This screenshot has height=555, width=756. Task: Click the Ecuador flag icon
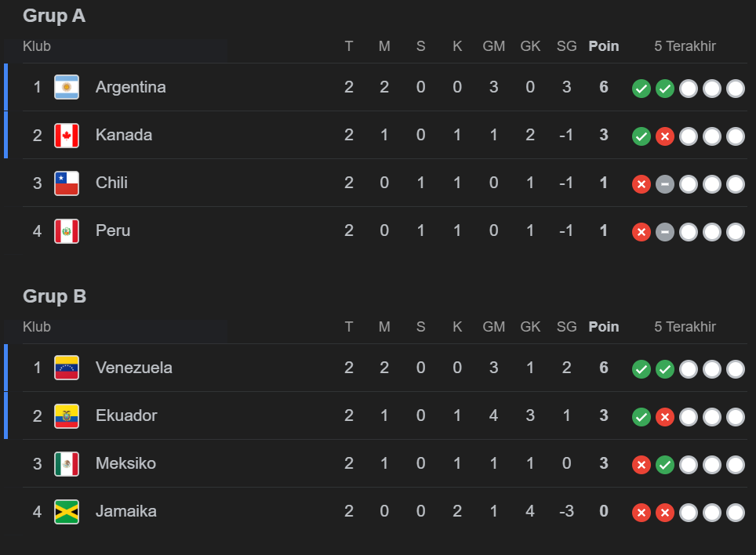[x=67, y=415]
